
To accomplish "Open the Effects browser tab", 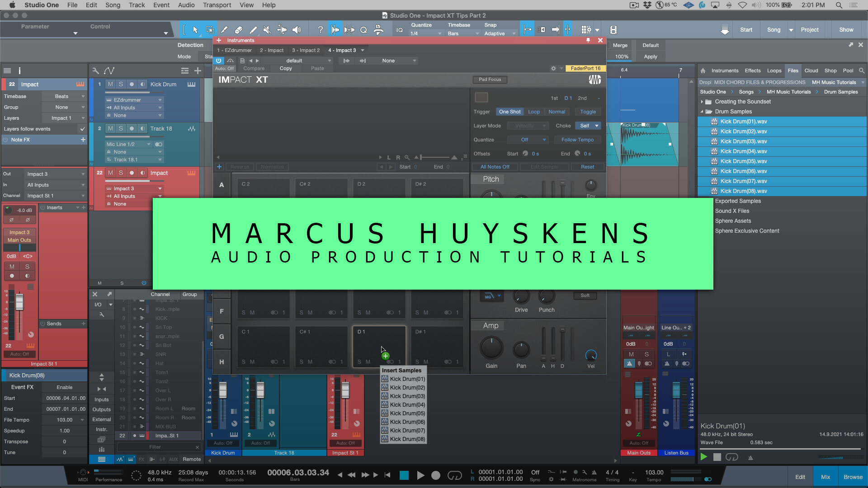I will click(753, 70).
